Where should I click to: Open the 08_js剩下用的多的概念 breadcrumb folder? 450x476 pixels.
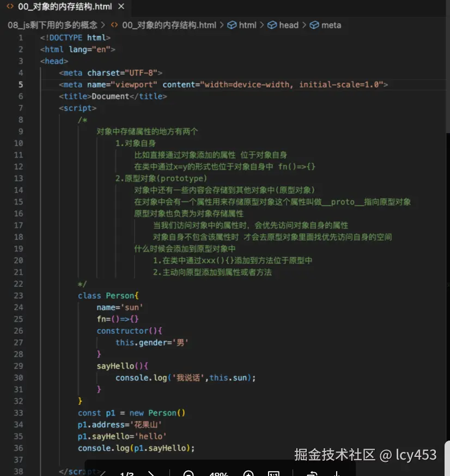point(52,25)
